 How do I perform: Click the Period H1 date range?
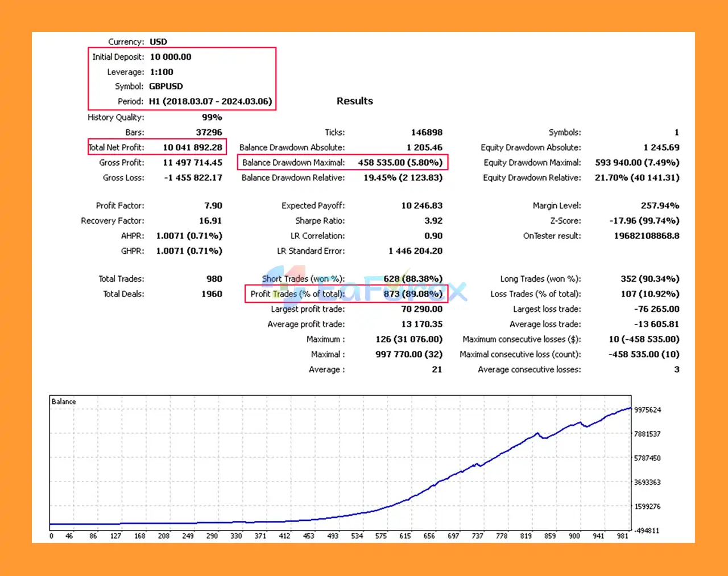[210, 101]
